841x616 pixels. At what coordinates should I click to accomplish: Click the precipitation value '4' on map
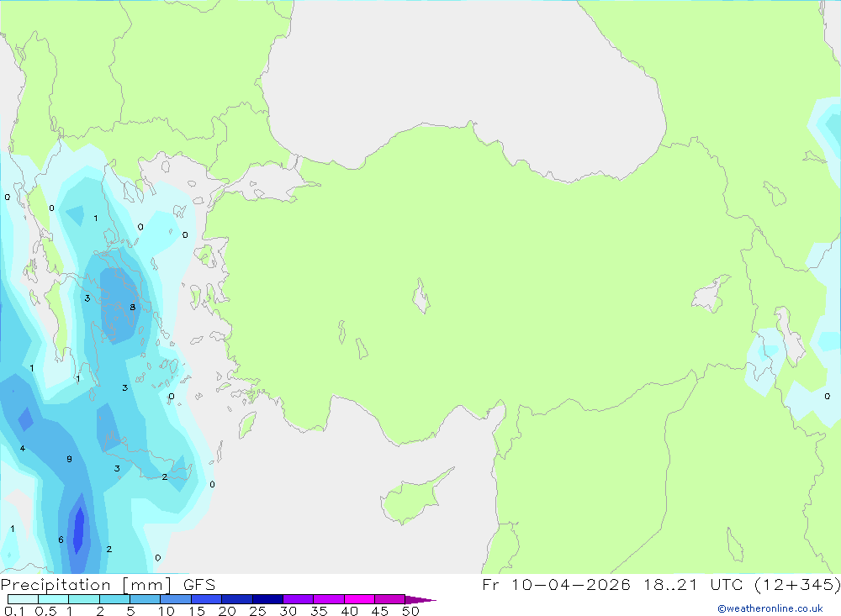click(x=23, y=448)
